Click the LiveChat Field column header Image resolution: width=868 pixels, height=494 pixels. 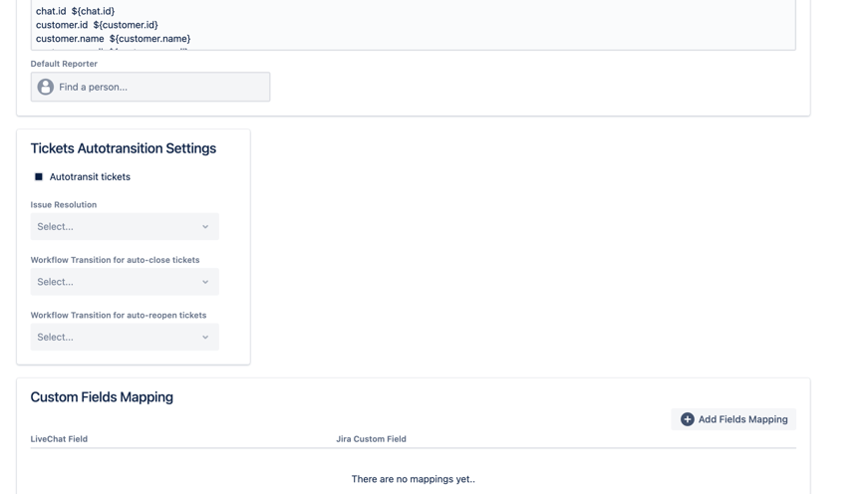59,439
